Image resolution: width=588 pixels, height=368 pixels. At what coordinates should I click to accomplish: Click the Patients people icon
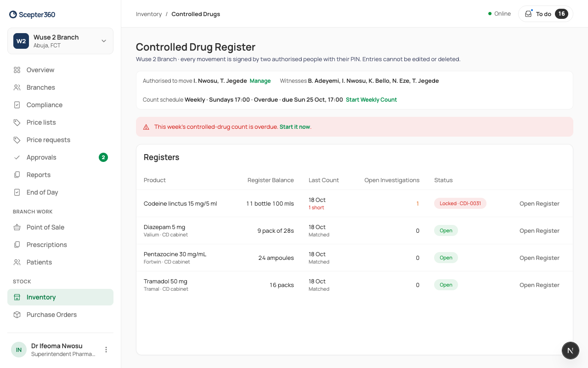coord(17,262)
